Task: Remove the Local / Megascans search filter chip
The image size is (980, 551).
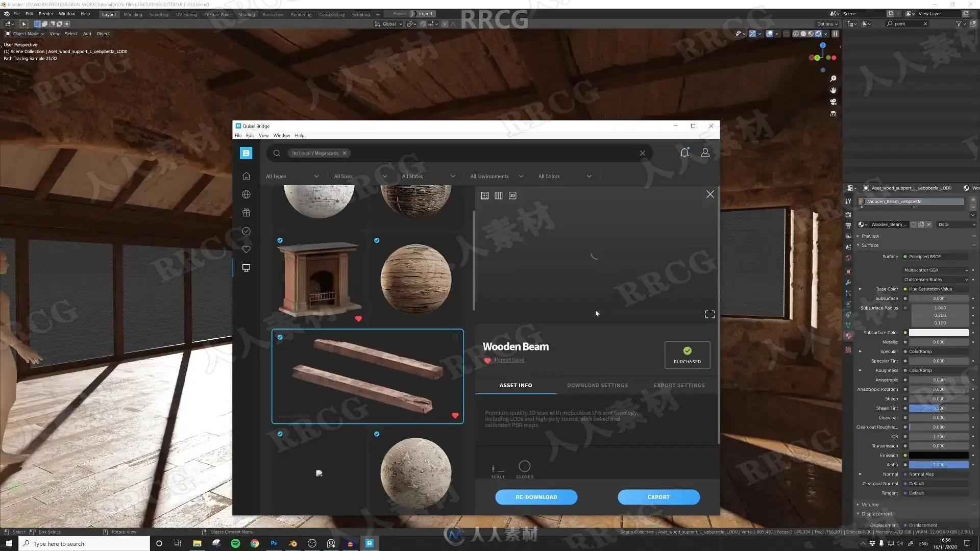Action: [345, 153]
